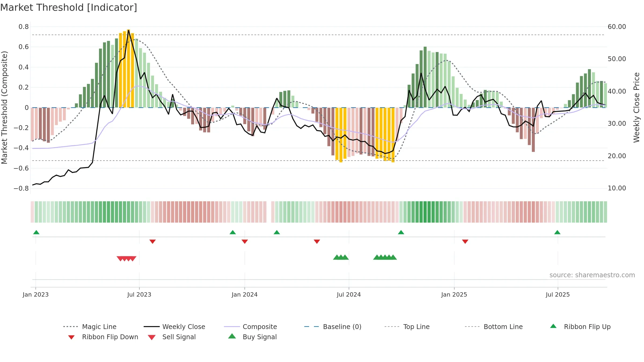Toggle the Top Line legend entry
644x362 pixels.
pos(407,327)
